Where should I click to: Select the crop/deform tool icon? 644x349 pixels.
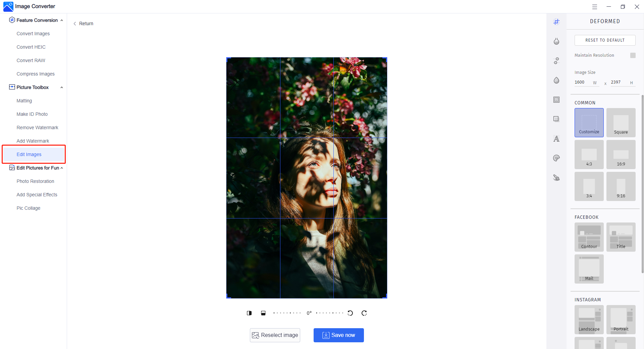(556, 22)
